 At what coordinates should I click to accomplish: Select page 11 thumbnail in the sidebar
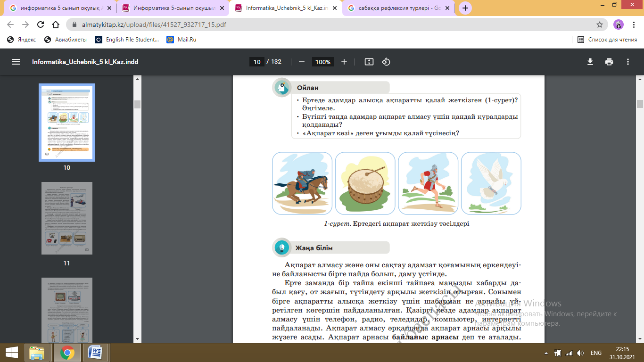(x=66, y=218)
